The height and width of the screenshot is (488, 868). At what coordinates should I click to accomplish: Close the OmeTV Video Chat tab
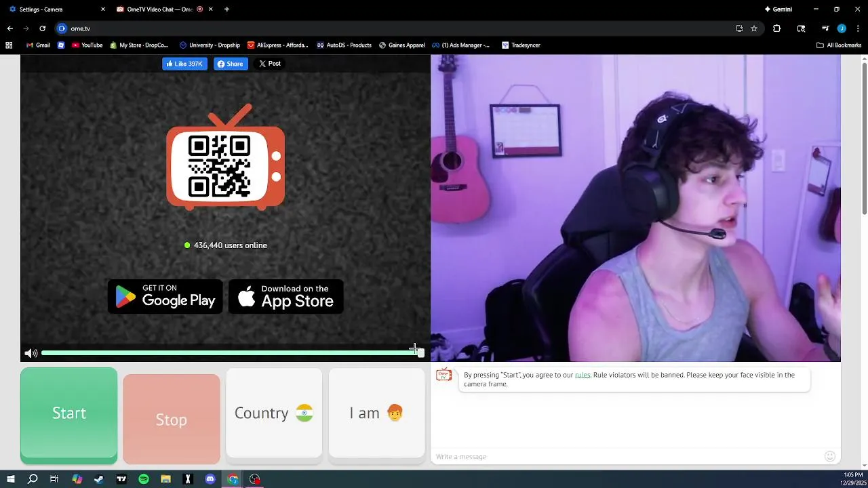pyautogui.click(x=211, y=9)
